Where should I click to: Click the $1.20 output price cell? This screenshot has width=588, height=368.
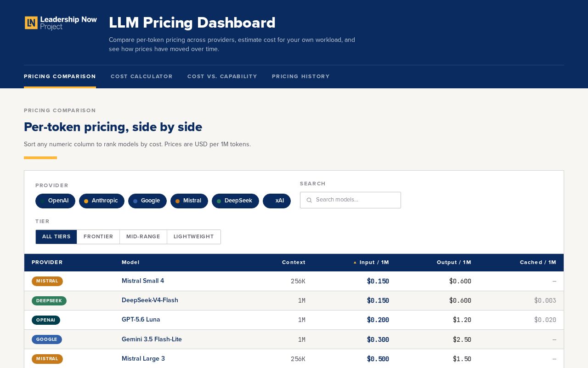click(462, 320)
